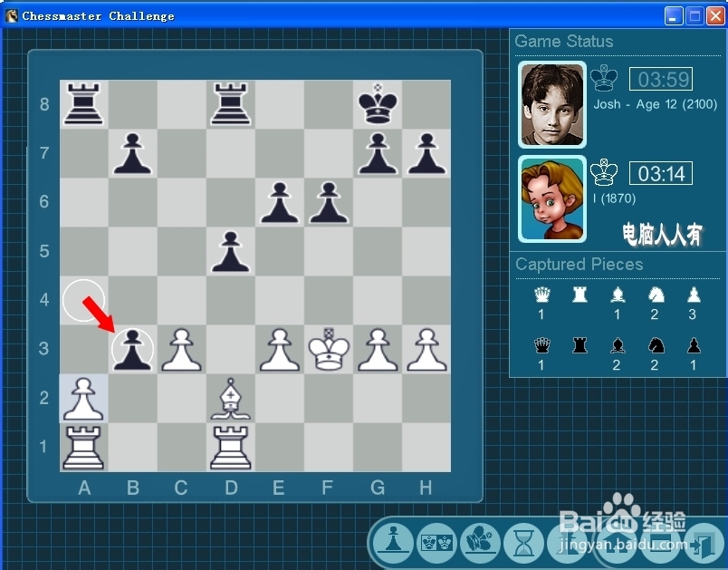Click the black pawn on H7

click(x=427, y=153)
